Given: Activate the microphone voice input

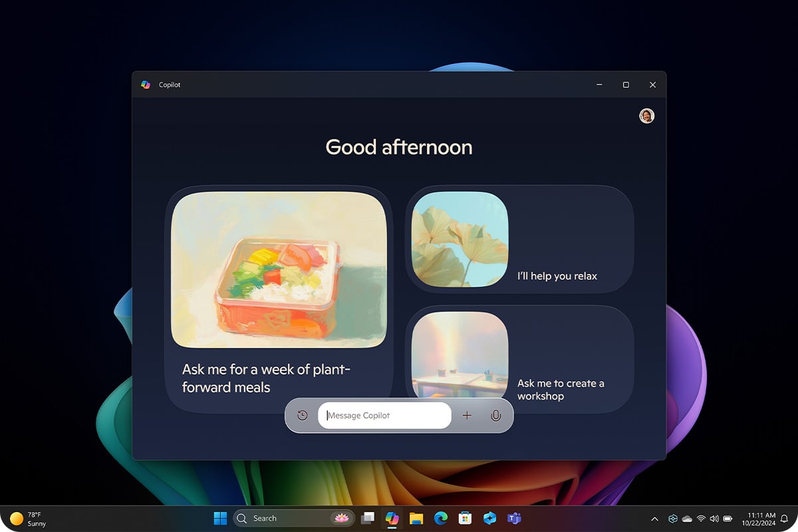Looking at the screenshot, I should (495, 416).
